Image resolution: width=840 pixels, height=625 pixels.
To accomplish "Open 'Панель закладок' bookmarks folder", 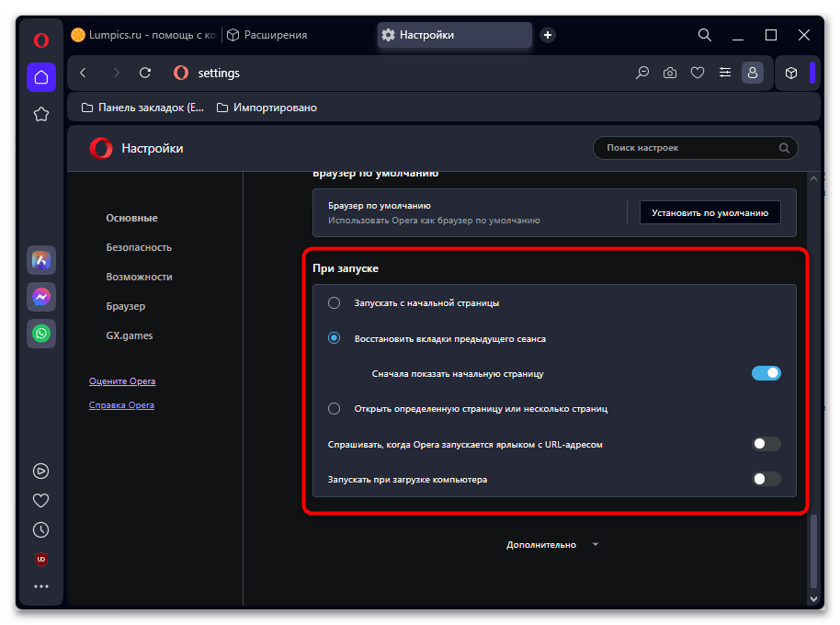I will pyautogui.click(x=142, y=108).
